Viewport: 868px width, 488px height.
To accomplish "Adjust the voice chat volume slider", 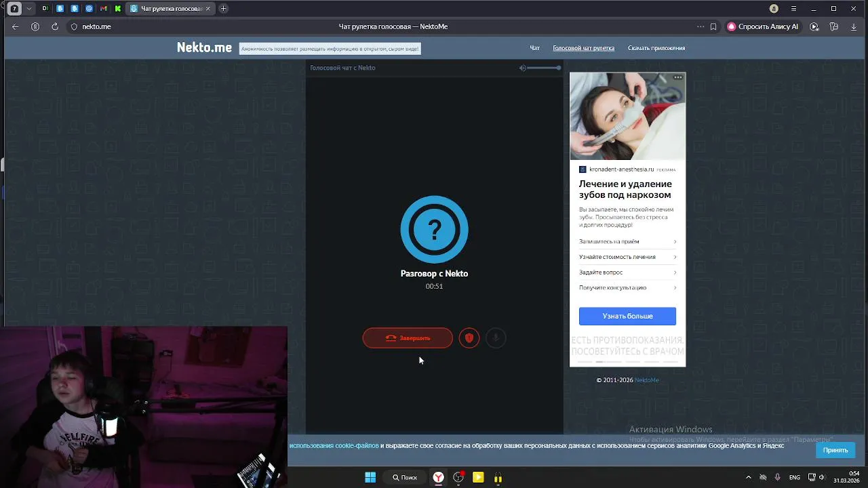I will (544, 68).
